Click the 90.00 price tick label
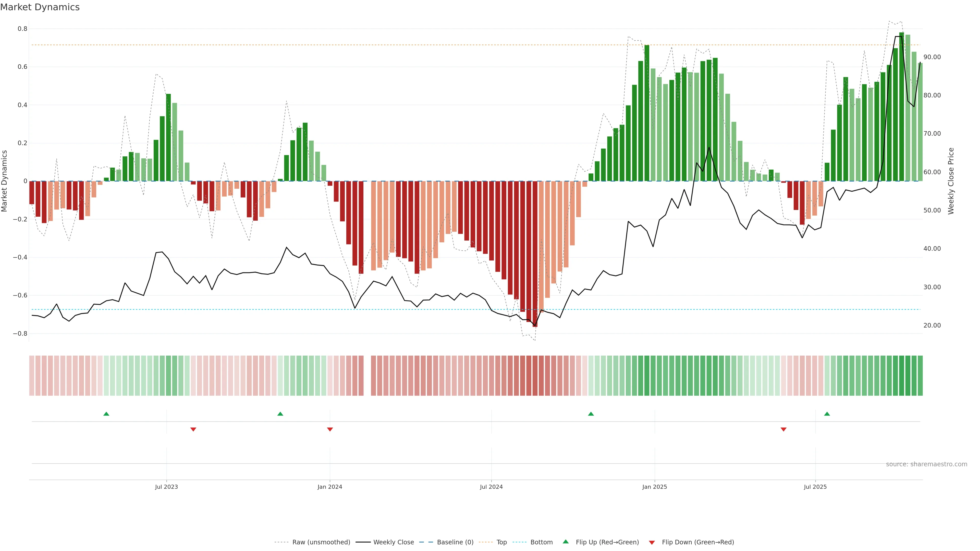Image resolution: width=980 pixels, height=551 pixels. click(932, 57)
